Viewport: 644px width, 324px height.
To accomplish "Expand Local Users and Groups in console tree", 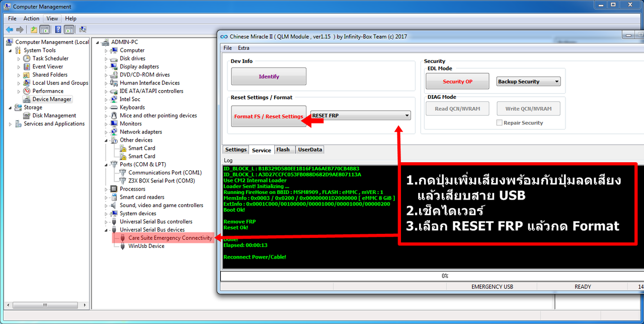I will click(x=19, y=83).
